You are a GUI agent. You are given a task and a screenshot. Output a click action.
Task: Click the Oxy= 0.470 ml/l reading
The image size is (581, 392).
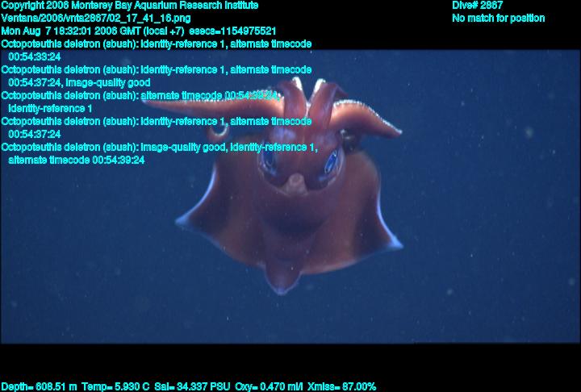coord(269,387)
